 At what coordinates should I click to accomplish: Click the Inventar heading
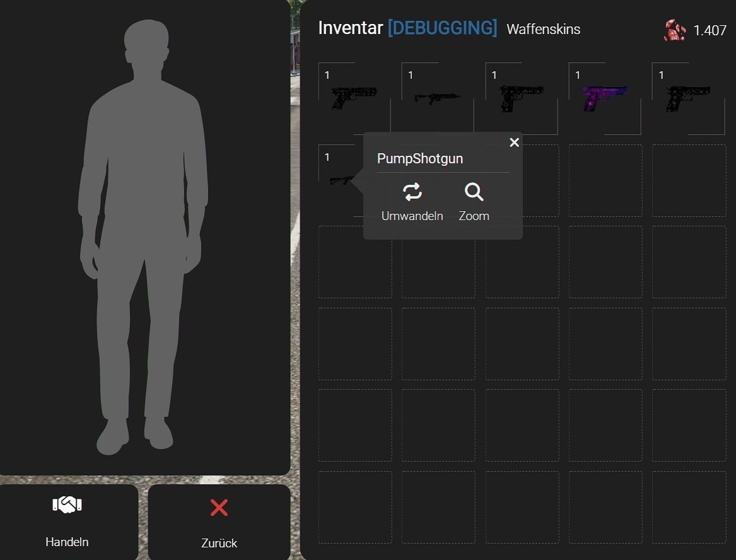point(350,28)
